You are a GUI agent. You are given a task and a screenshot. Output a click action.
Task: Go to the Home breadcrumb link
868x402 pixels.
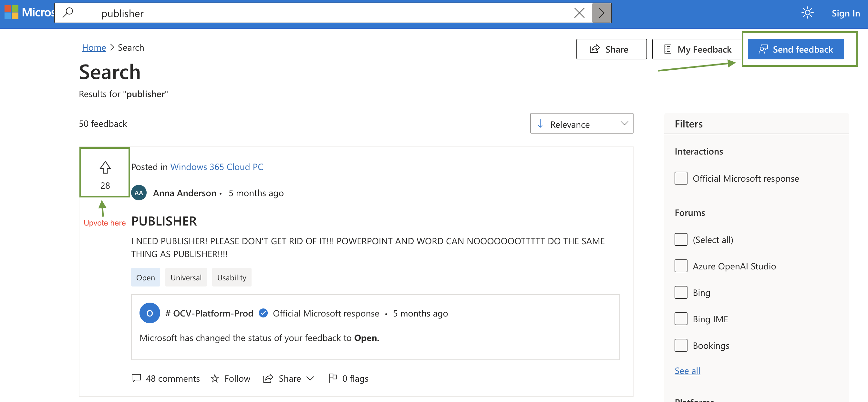94,47
